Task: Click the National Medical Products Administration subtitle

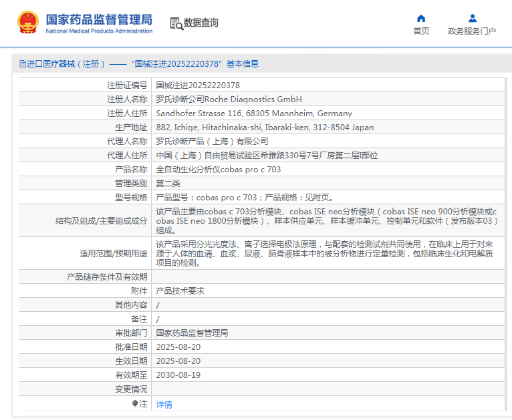Action: click(x=99, y=31)
